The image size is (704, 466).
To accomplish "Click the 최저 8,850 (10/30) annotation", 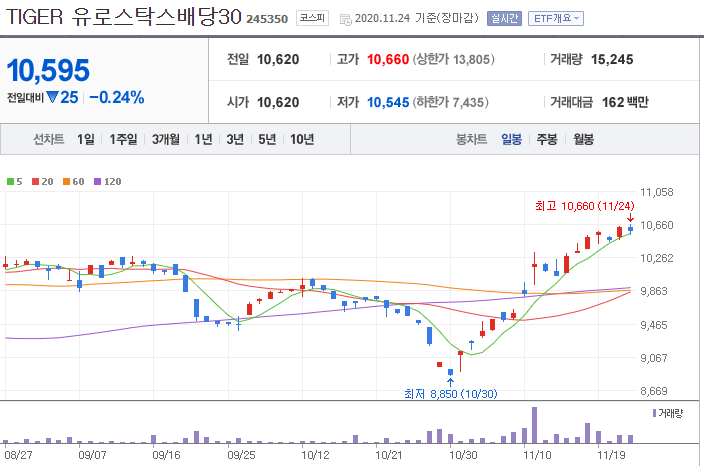I will point(451,394).
